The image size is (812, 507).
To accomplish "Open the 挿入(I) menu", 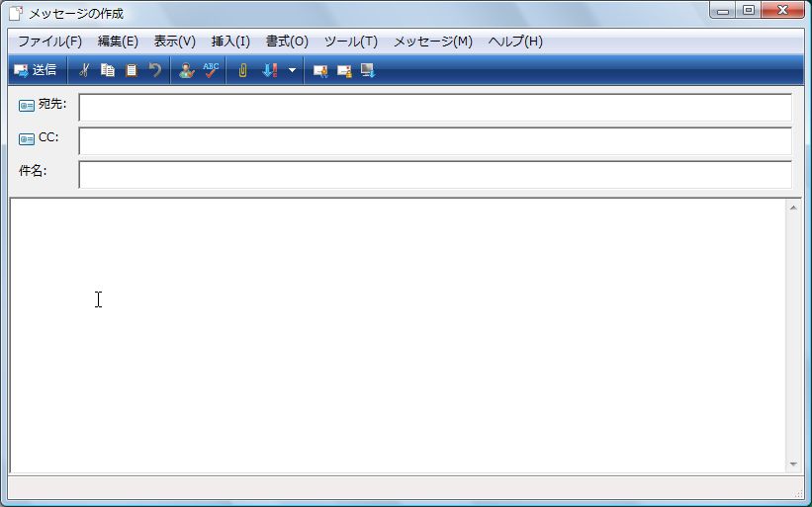I will point(231,42).
